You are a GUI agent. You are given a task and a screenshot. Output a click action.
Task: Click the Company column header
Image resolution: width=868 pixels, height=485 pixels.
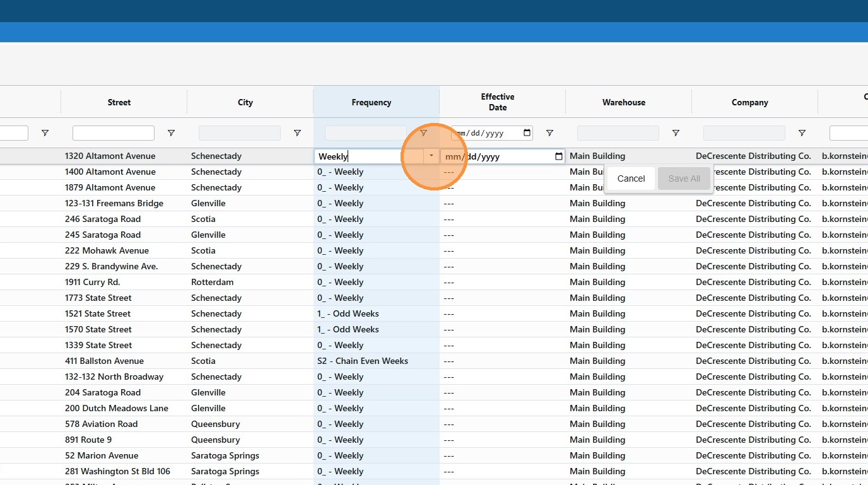tap(749, 102)
